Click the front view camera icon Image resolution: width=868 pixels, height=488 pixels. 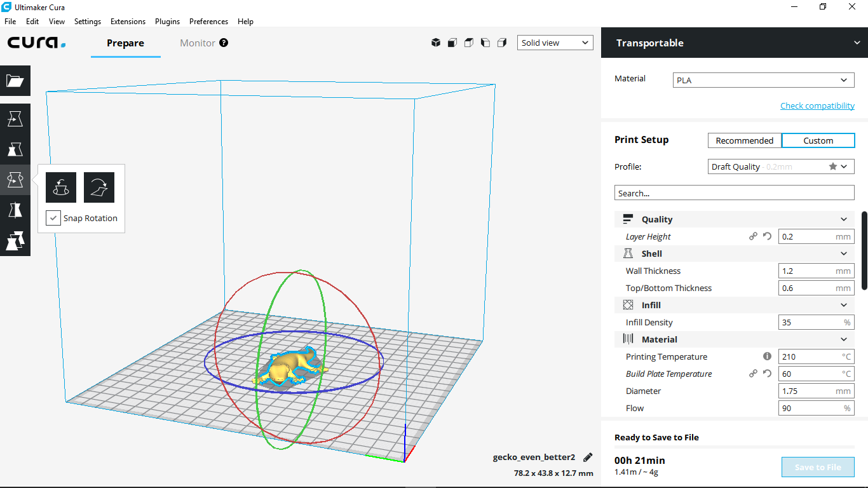click(x=452, y=42)
